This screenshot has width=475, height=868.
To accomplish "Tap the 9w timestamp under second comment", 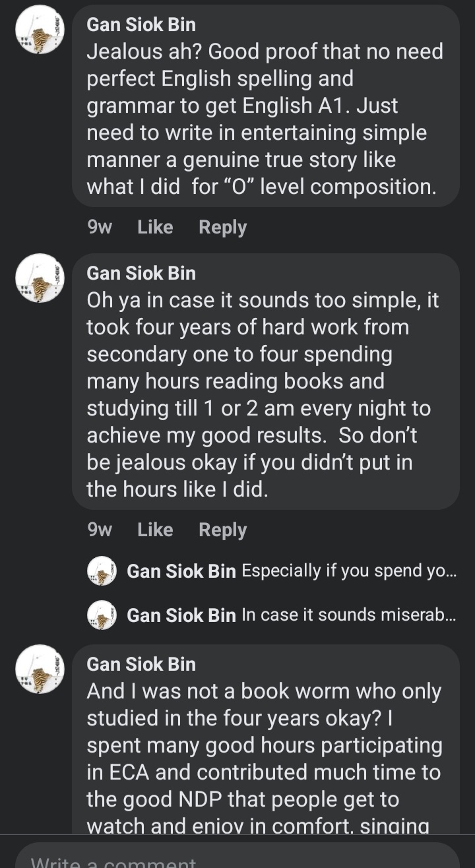I will click(x=100, y=530).
